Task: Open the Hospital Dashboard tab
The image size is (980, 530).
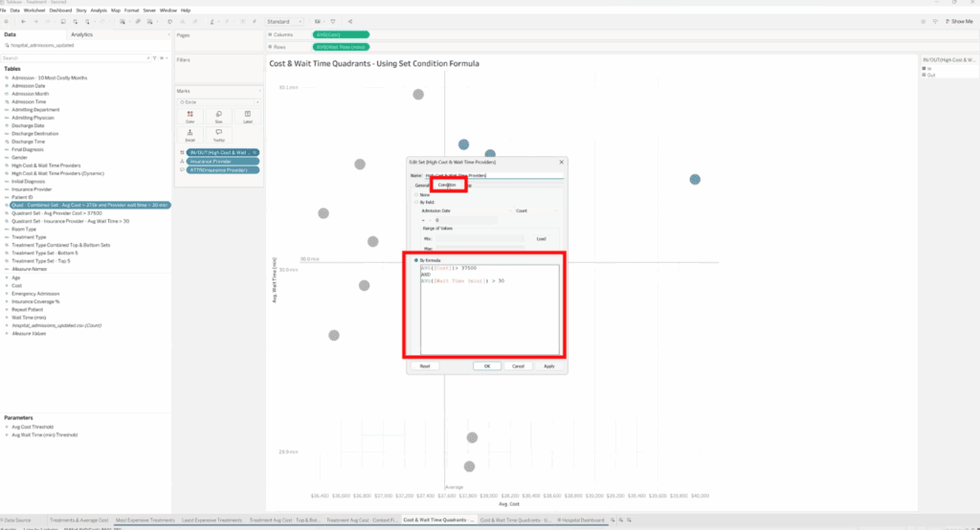Action: (x=581, y=520)
